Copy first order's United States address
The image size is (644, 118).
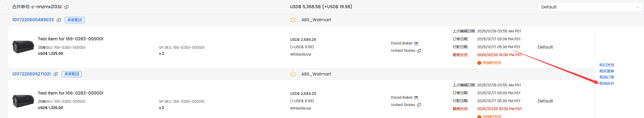(x=419, y=51)
